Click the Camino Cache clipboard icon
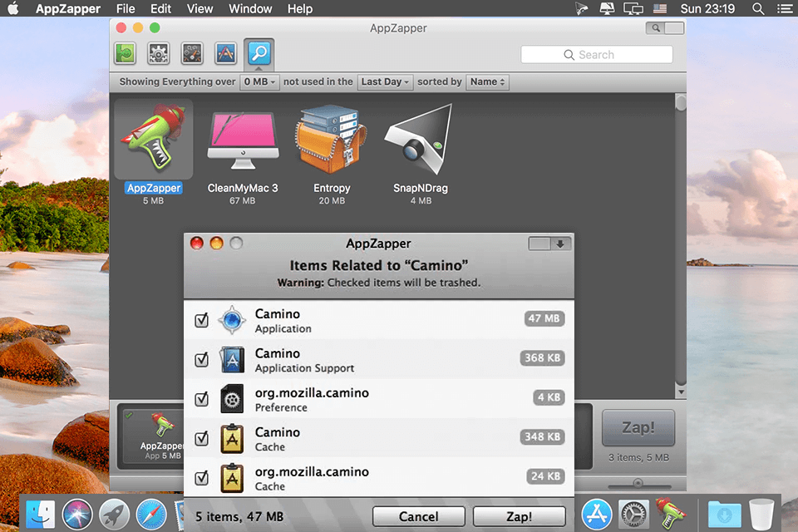 click(x=232, y=438)
